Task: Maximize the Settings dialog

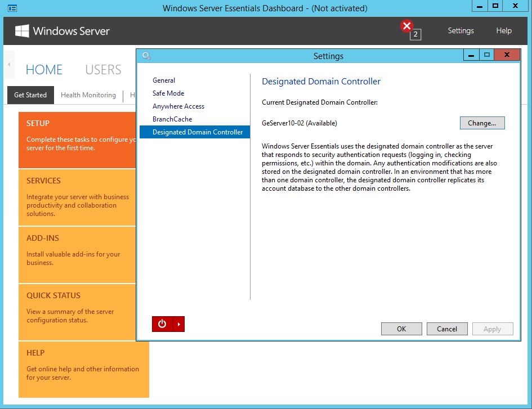Action: click(x=487, y=55)
